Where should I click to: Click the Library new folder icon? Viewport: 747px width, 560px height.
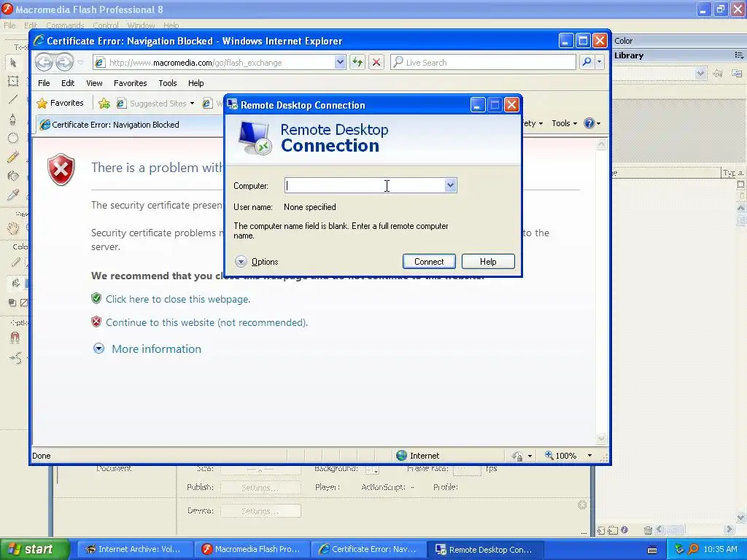tap(613, 530)
